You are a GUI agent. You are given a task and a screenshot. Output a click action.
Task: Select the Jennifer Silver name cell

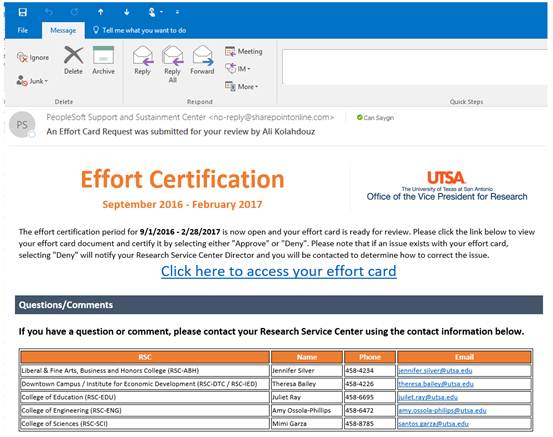pyautogui.click(x=307, y=371)
